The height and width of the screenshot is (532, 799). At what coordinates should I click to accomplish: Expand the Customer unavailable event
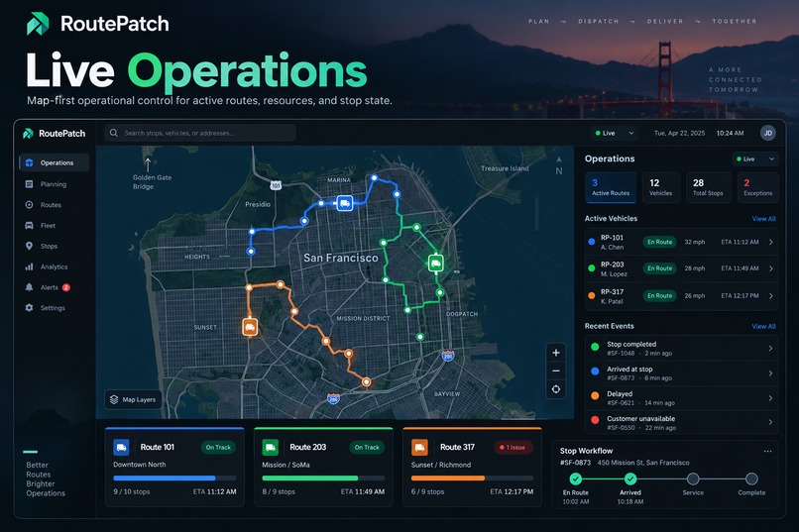(681, 423)
